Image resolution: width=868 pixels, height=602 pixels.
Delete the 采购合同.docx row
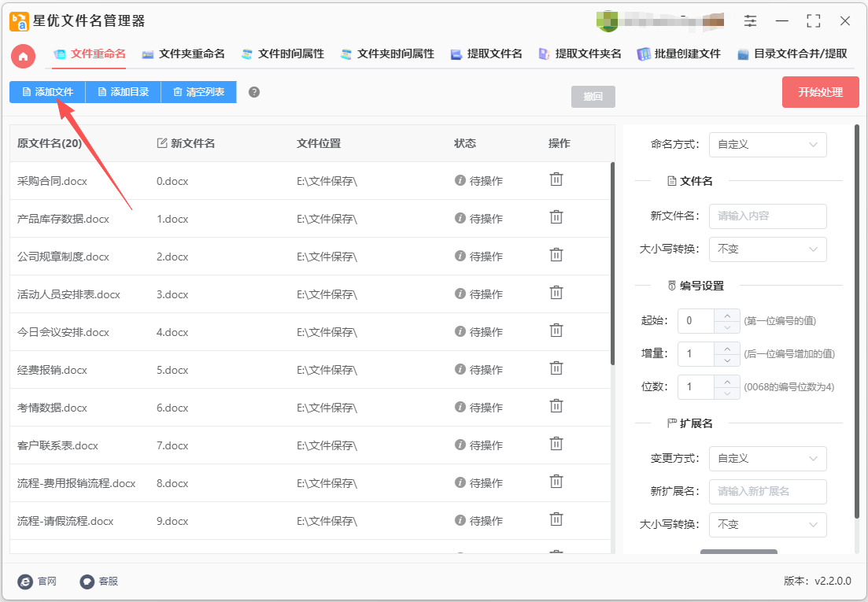click(x=556, y=179)
